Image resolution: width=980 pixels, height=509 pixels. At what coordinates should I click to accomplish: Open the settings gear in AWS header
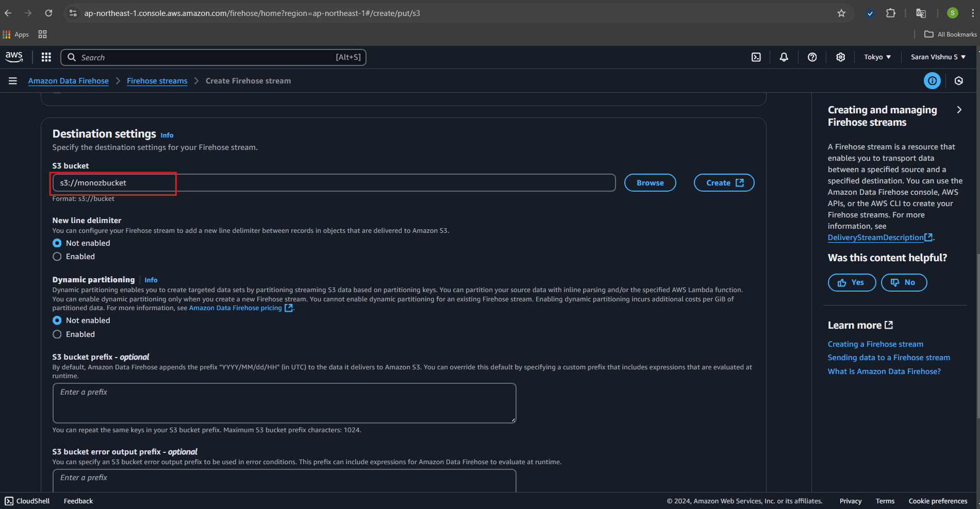[x=840, y=57]
